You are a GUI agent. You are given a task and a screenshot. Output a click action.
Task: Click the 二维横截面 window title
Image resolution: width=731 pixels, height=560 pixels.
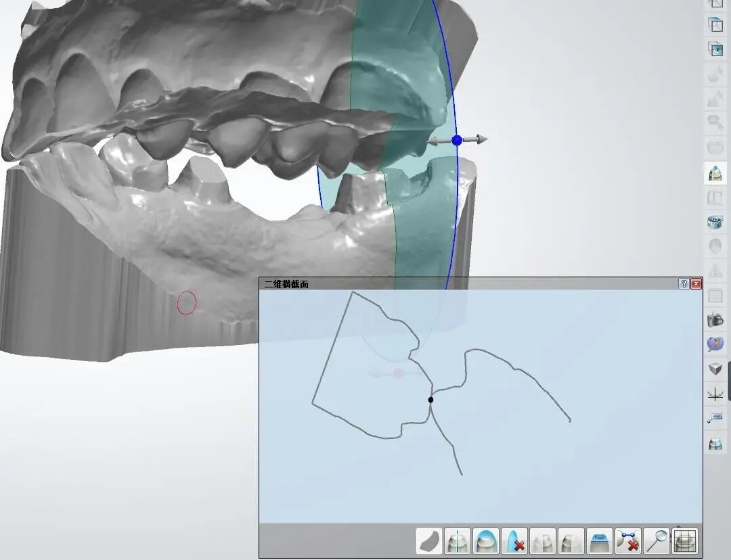point(286,284)
